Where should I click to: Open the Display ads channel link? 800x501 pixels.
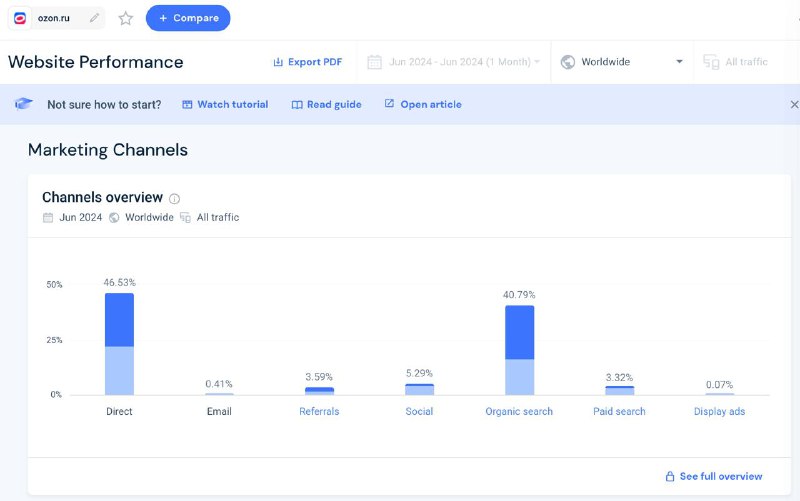click(719, 411)
